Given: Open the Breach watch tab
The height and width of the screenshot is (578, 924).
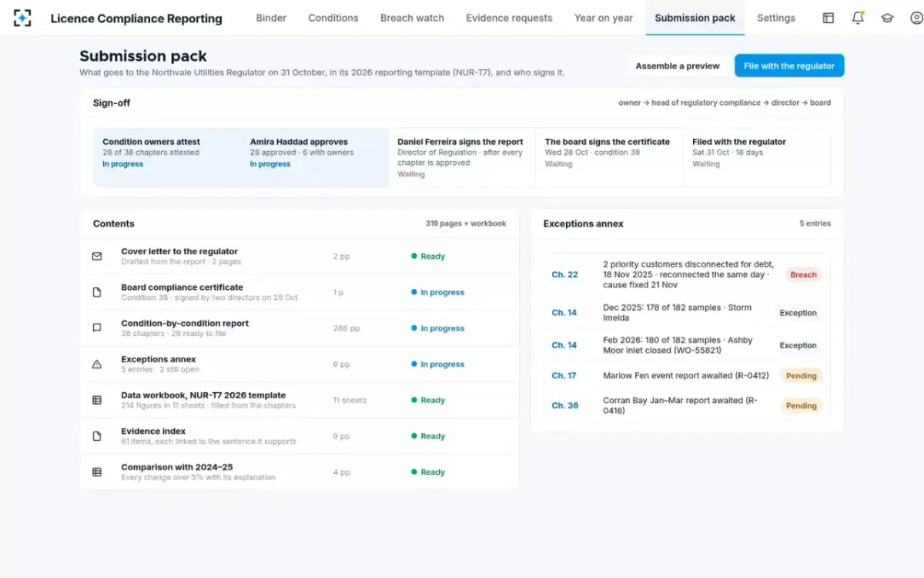Looking at the screenshot, I should point(412,18).
